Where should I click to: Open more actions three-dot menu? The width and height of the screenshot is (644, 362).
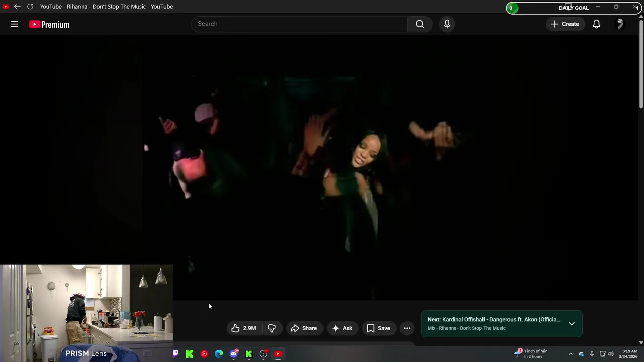coord(407,328)
